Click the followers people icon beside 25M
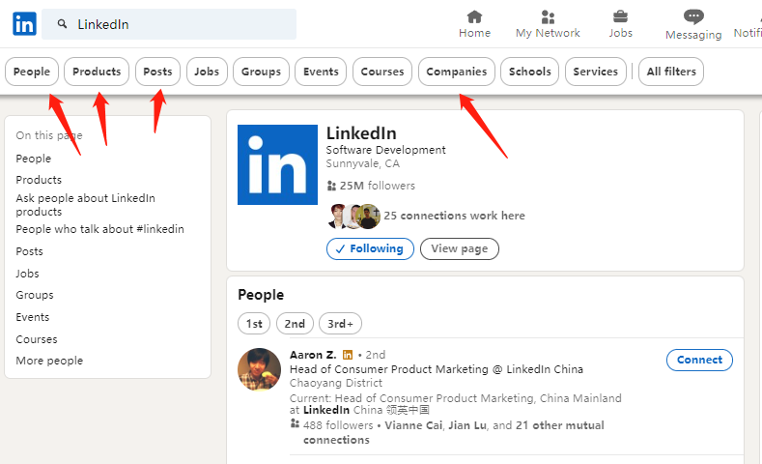 point(331,186)
